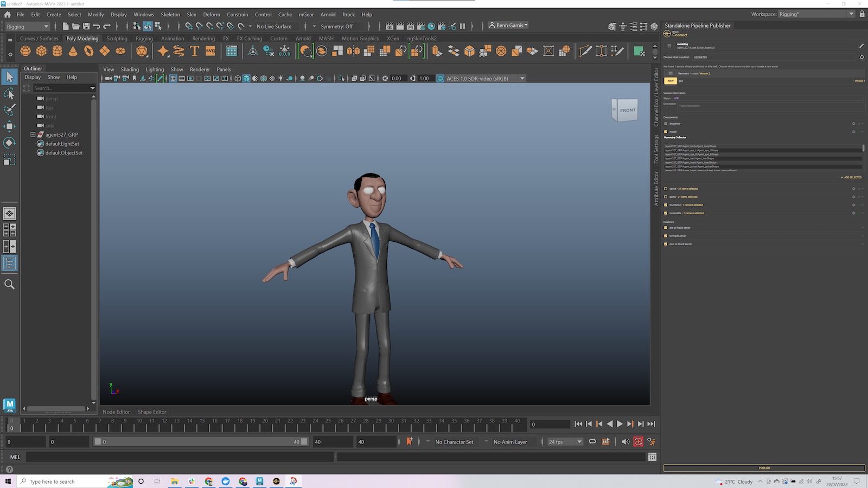
Task: Click ADD SELECTED in Geometry Collector
Action: (851, 177)
